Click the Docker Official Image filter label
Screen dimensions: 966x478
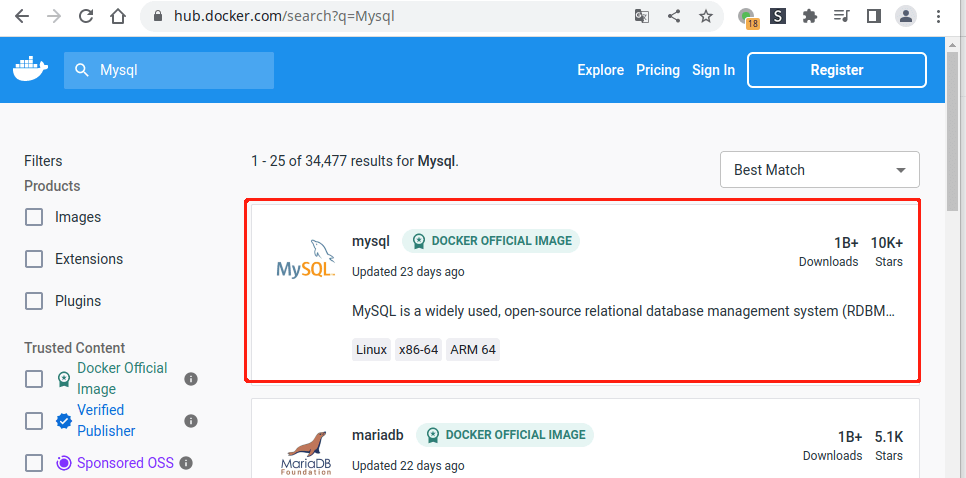pyautogui.click(x=122, y=379)
